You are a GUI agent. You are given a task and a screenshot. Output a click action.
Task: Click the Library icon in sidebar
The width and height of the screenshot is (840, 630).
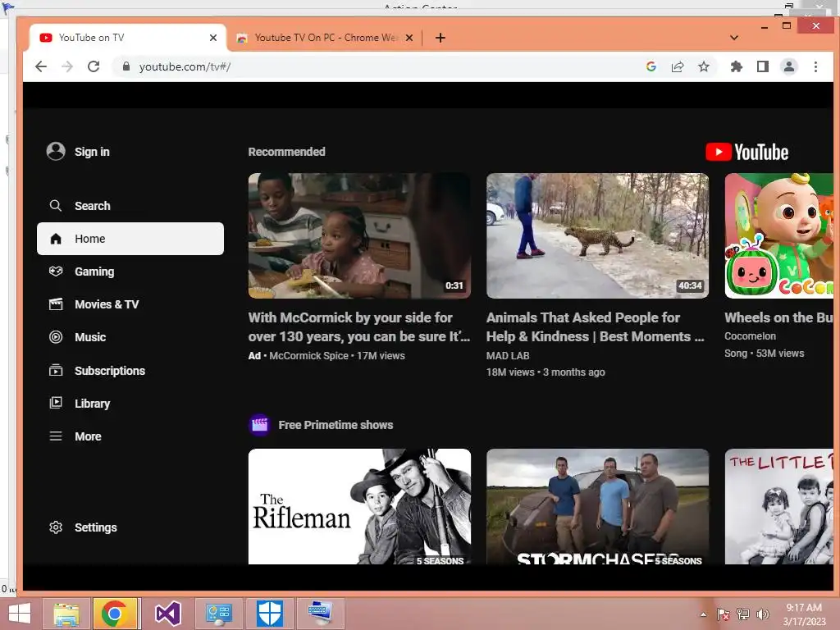[x=56, y=403]
